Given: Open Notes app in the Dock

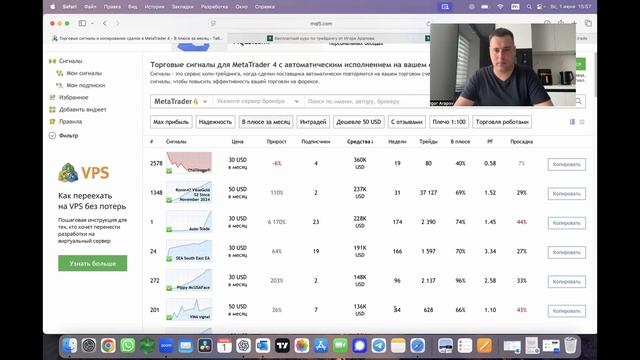Looking at the screenshot, I should [x=398, y=346].
